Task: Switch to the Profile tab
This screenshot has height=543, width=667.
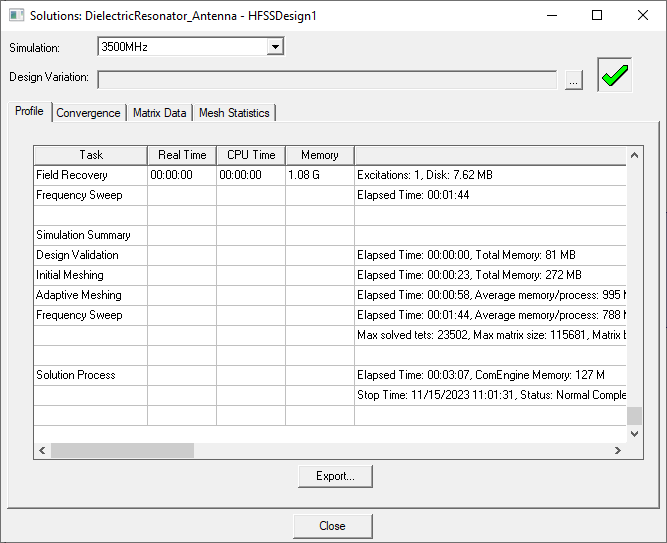Action: coord(29,112)
